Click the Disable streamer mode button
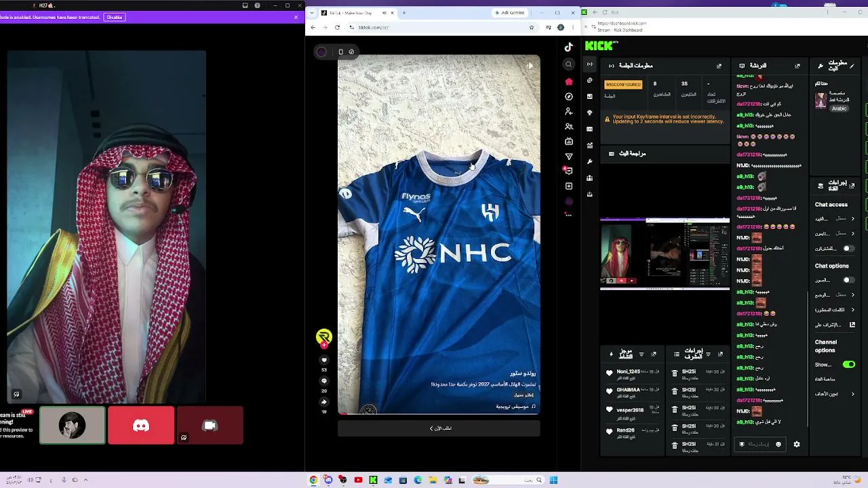This screenshot has width=868, height=488. [115, 17]
